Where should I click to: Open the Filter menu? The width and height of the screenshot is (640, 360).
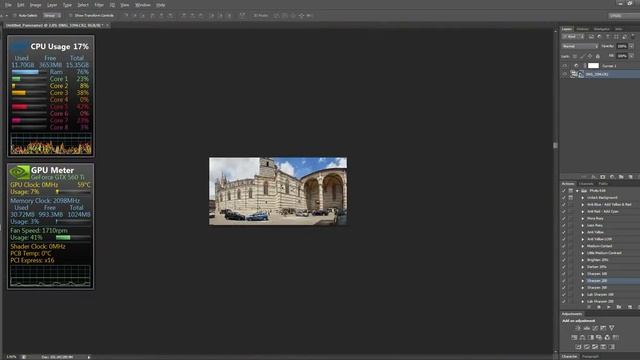click(x=99, y=5)
